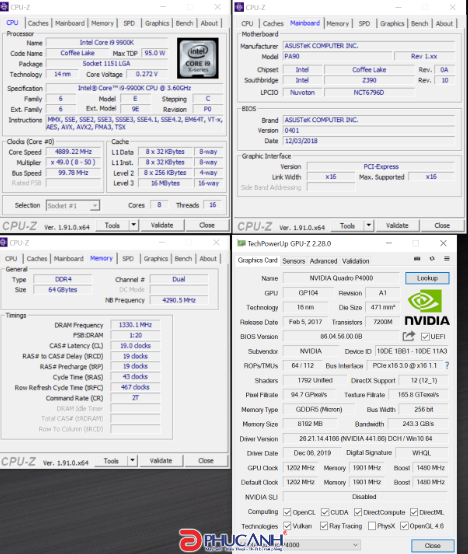Screen dimensions: 468x554
Task: Click Validate in the Mainboard window
Action: (x=397, y=225)
